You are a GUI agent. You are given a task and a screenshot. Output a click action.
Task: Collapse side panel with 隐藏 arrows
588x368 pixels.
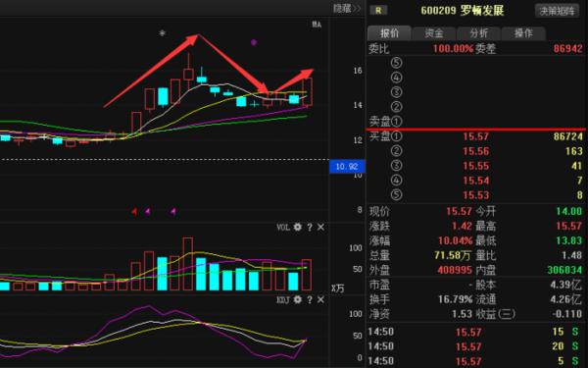[347, 8]
